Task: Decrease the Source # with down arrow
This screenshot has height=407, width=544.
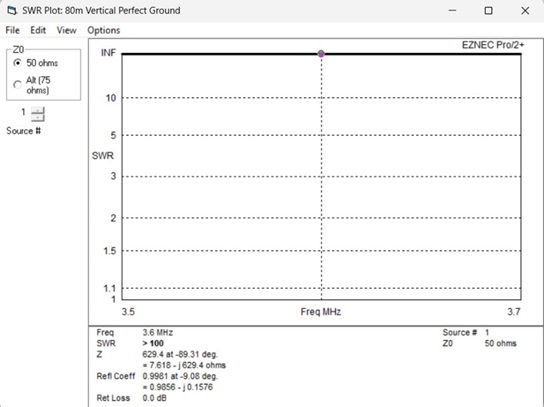Action: coord(38,118)
